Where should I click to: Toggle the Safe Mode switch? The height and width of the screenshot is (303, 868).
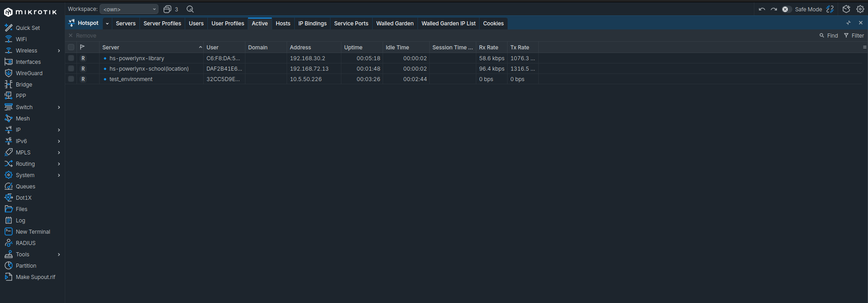tap(786, 10)
